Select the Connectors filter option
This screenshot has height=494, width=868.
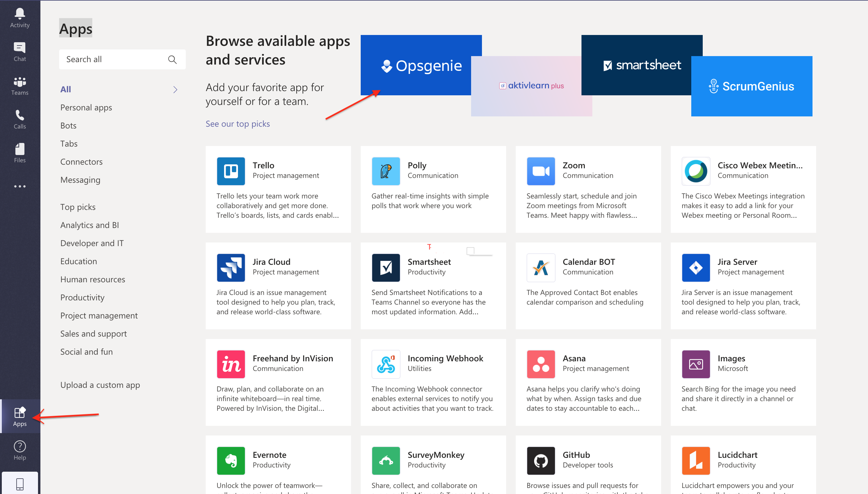click(x=81, y=161)
